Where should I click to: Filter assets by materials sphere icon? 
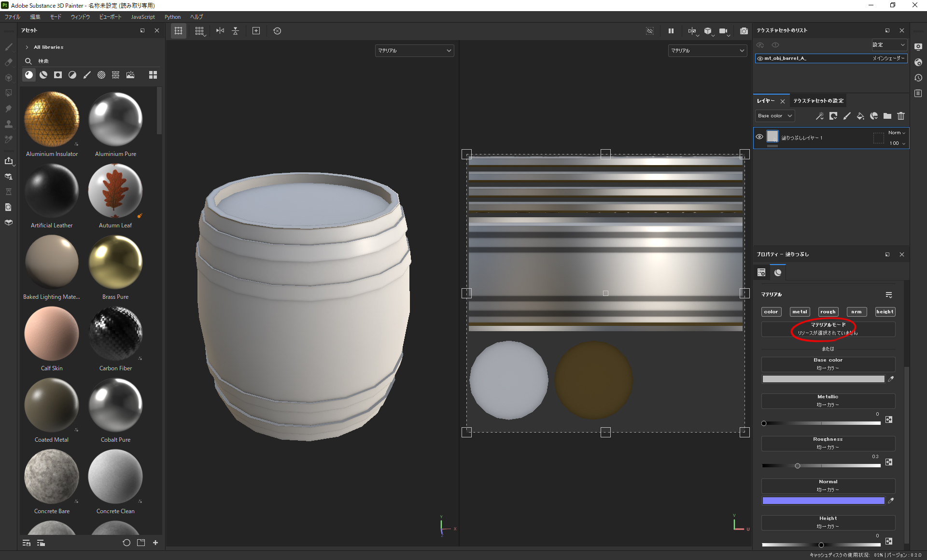click(x=29, y=75)
